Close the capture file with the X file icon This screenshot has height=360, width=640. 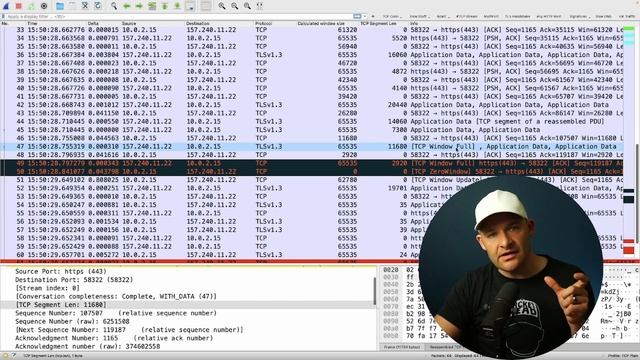(85, 6)
